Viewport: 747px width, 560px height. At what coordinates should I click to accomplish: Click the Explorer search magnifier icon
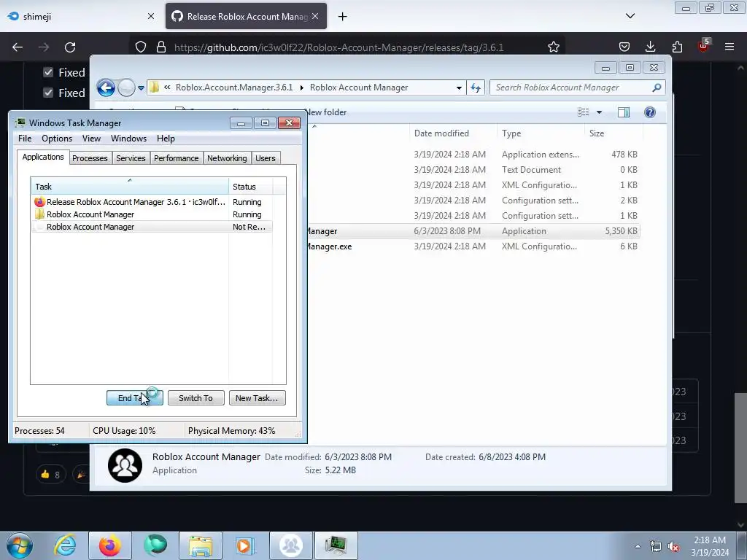[x=657, y=87]
